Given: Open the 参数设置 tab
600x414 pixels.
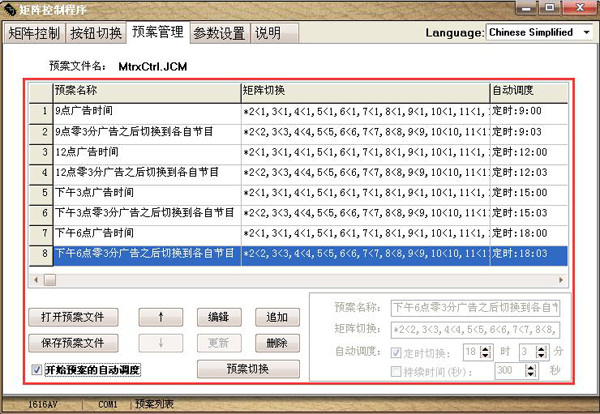Looking at the screenshot, I should 219,33.
